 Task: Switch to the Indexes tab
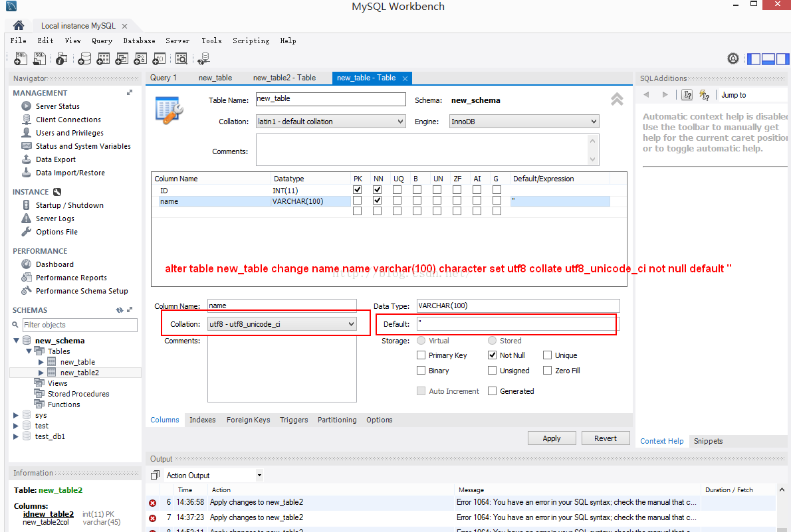[202, 420]
